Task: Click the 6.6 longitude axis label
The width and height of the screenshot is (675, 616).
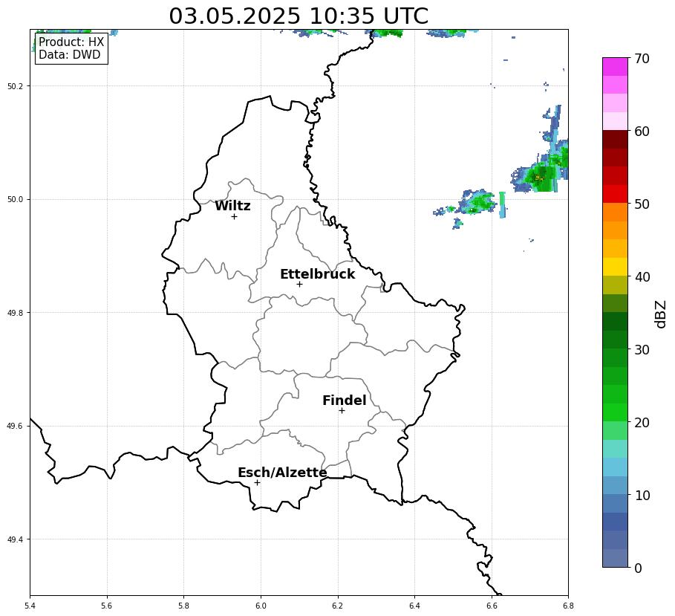Action: (492, 606)
